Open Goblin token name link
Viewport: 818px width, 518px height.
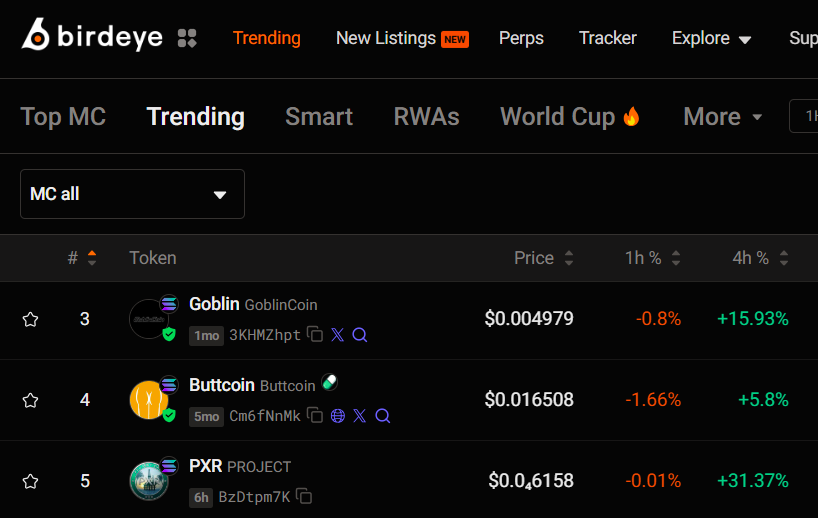(214, 304)
